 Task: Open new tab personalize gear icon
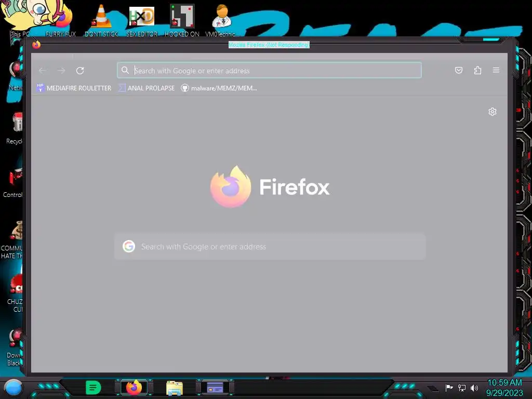493,112
